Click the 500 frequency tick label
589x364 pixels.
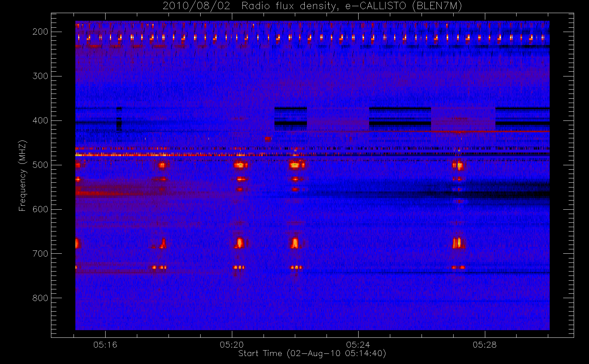click(x=40, y=165)
